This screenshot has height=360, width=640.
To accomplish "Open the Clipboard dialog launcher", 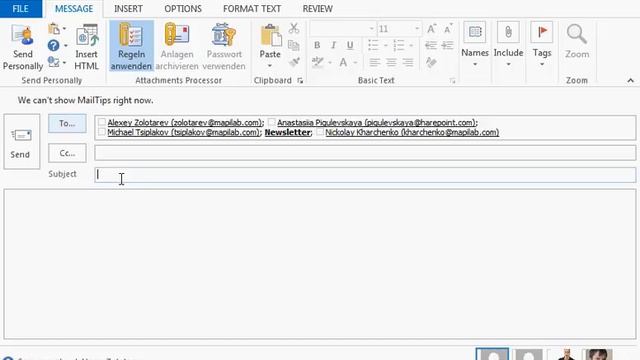I will click(300, 81).
